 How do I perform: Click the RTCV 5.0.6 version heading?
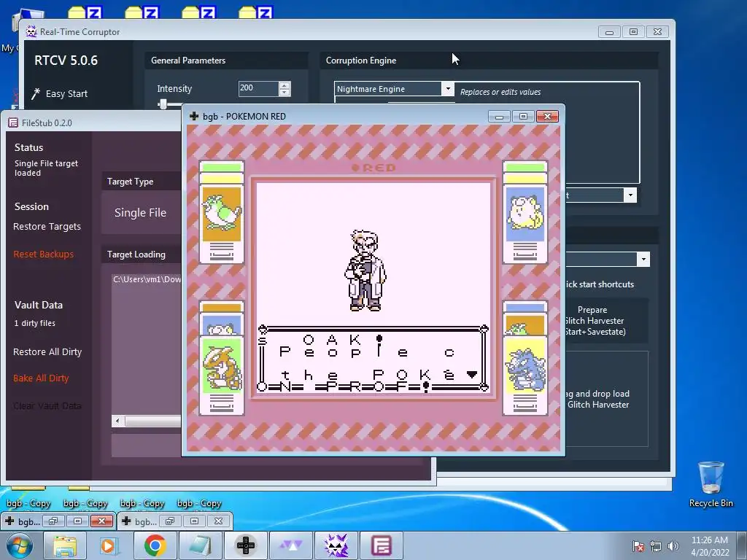(66, 61)
